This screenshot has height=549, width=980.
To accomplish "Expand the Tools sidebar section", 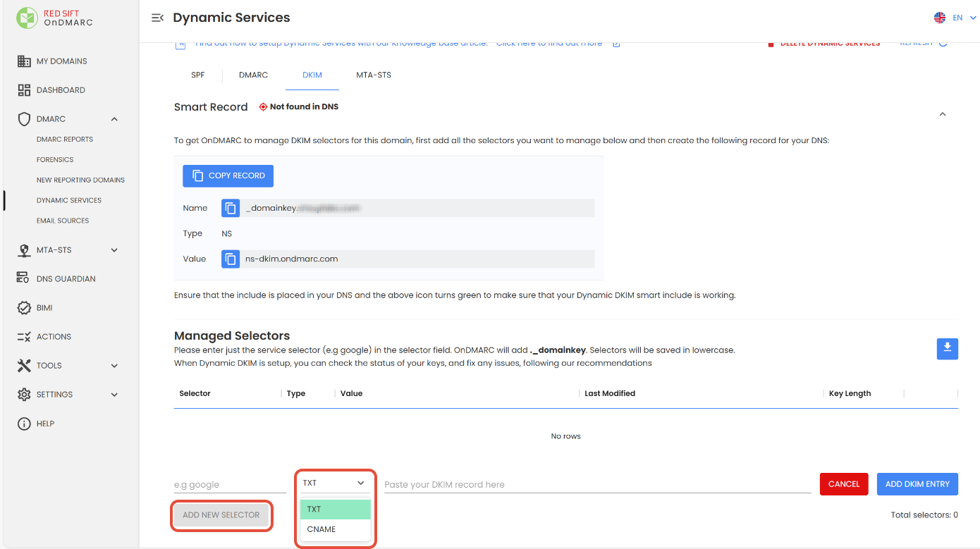I will (x=114, y=366).
